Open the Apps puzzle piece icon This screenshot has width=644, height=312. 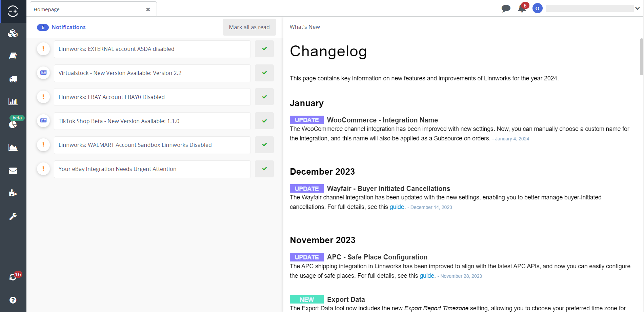tap(13, 193)
